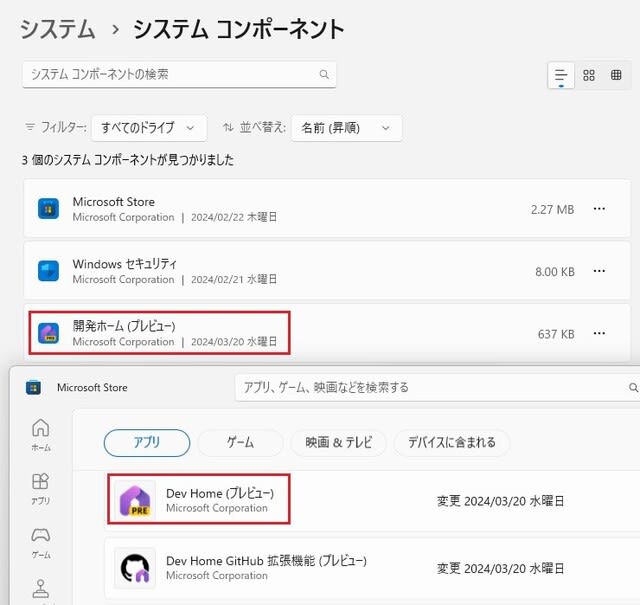Click the 2.27 MB size value
Viewport: 640px width, 605px height.
pyautogui.click(x=552, y=209)
